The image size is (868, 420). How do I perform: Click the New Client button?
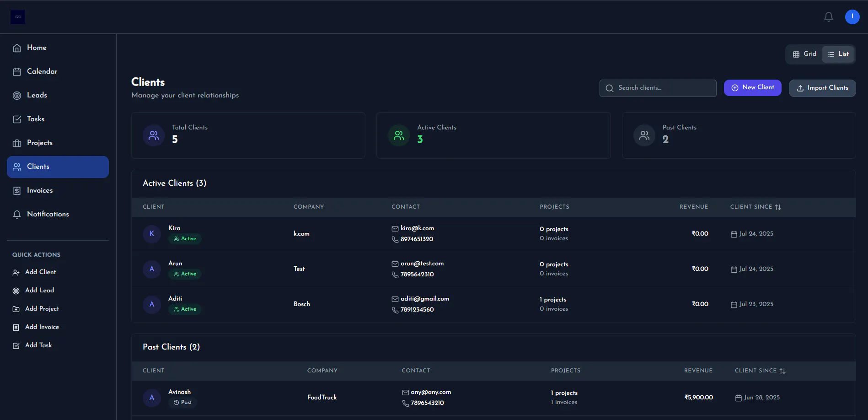[752, 87]
